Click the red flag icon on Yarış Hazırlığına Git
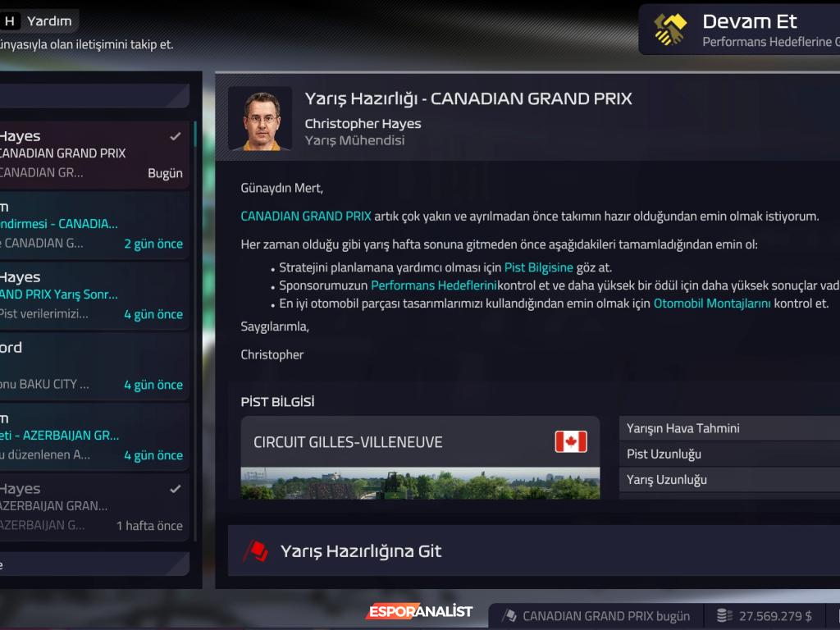The width and height of the screenshot is (840, 630). tap(256, 550)
